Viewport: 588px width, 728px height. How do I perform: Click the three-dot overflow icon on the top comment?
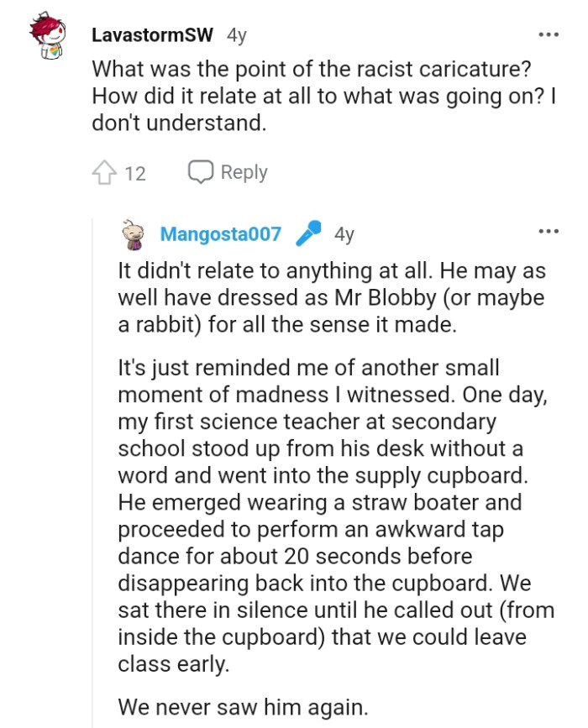(x=549, y=34)
